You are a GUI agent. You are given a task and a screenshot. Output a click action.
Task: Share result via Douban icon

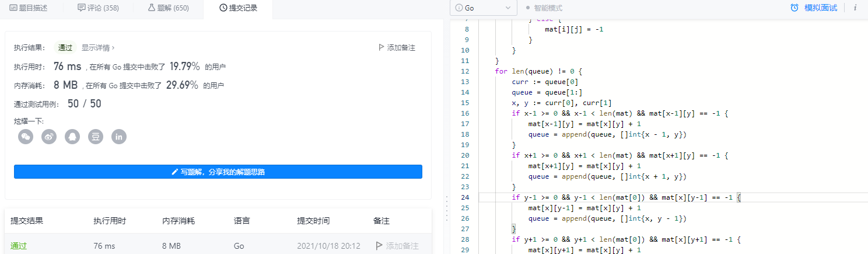pyautogui.click(x=96, y=137)
